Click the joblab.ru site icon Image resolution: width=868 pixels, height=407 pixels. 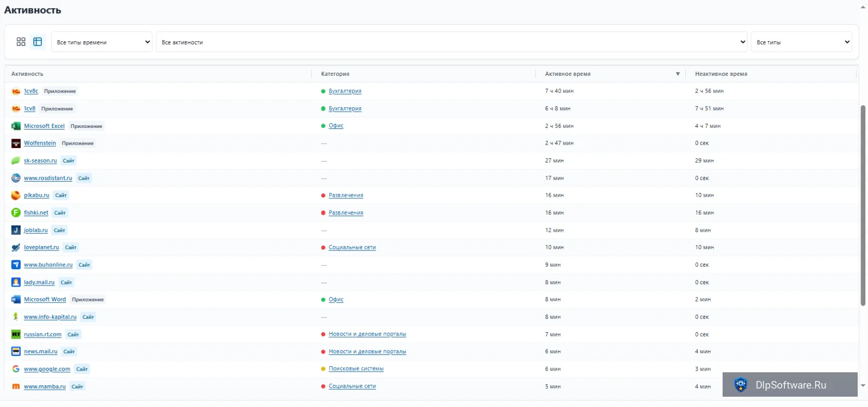click(x=16, y=230)
